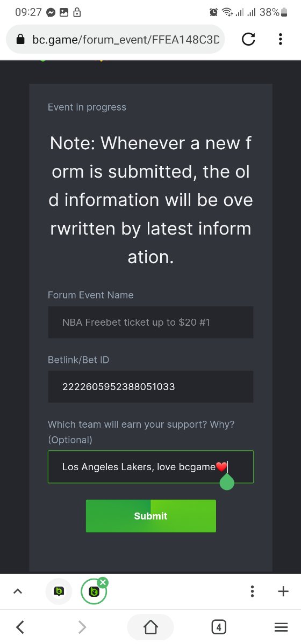This screenshot has width=301, height=644.
Task: Submit the forum event form
Action: point(150,516)
